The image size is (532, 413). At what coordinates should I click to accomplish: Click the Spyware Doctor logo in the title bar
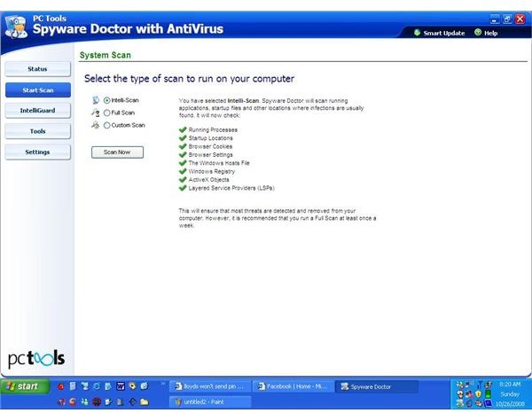pyautogui.click(x=16, y=27)
